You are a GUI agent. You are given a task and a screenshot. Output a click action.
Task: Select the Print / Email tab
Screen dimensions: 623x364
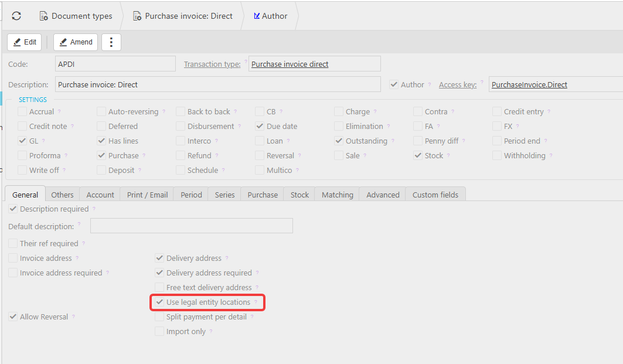147,195
